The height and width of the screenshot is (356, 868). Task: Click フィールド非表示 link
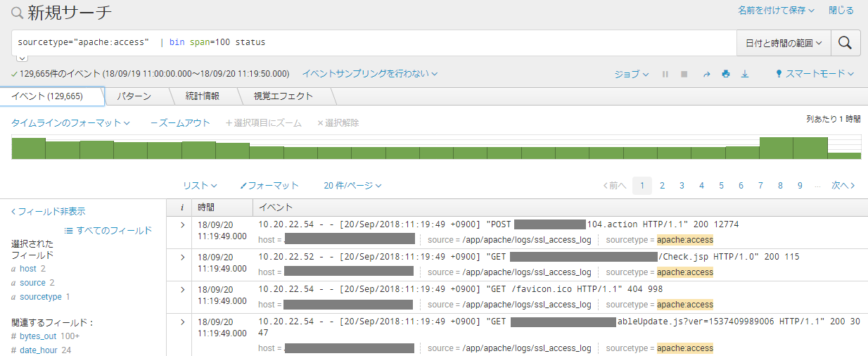[x=49, y=211]
